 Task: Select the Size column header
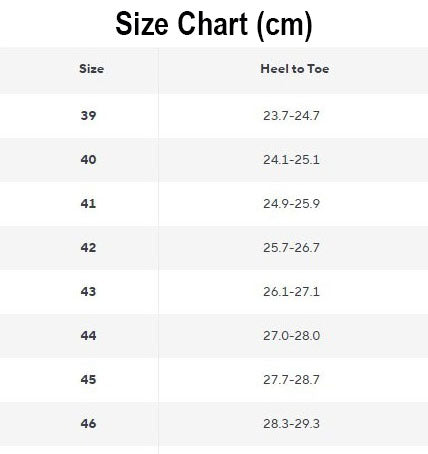tap(91, 69)
